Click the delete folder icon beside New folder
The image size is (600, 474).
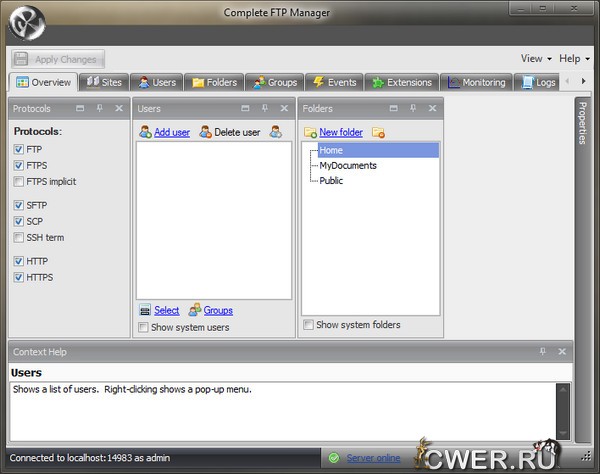[x=378, y=132]
